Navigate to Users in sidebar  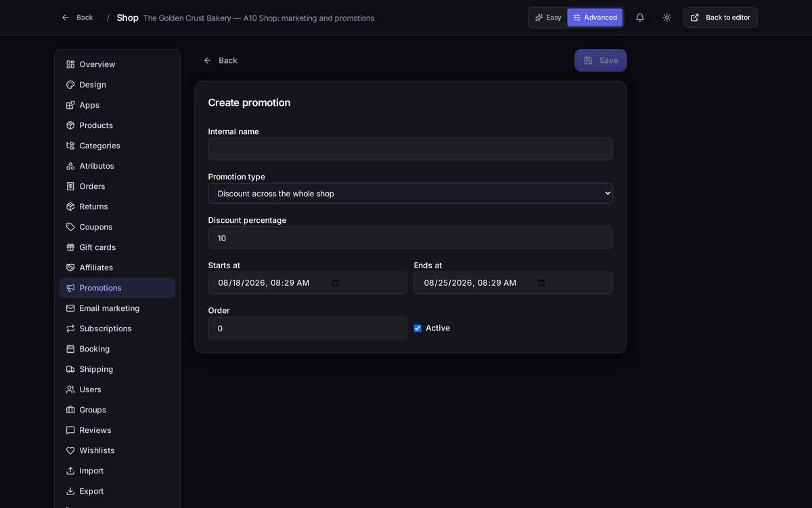coord(117,389)
